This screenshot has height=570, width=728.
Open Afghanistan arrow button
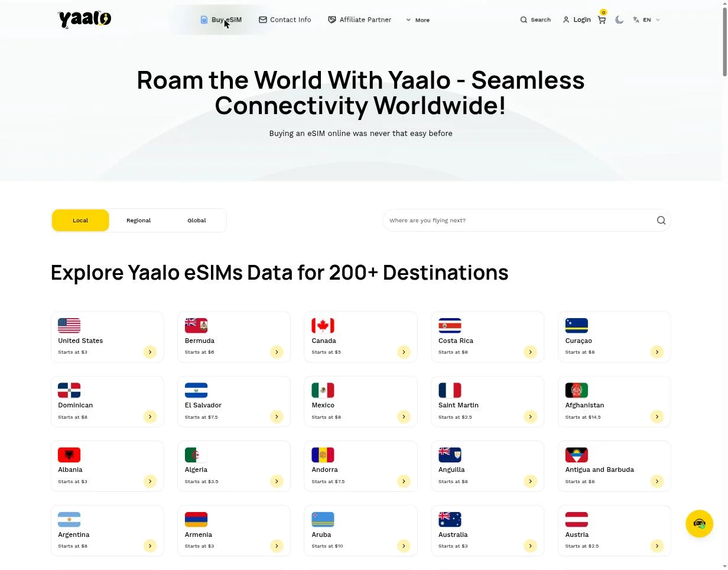pos(657,417)
